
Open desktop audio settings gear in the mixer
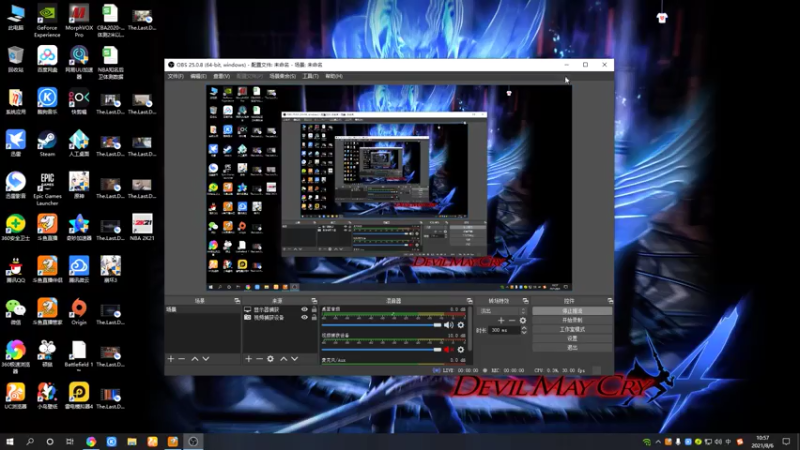461,325
